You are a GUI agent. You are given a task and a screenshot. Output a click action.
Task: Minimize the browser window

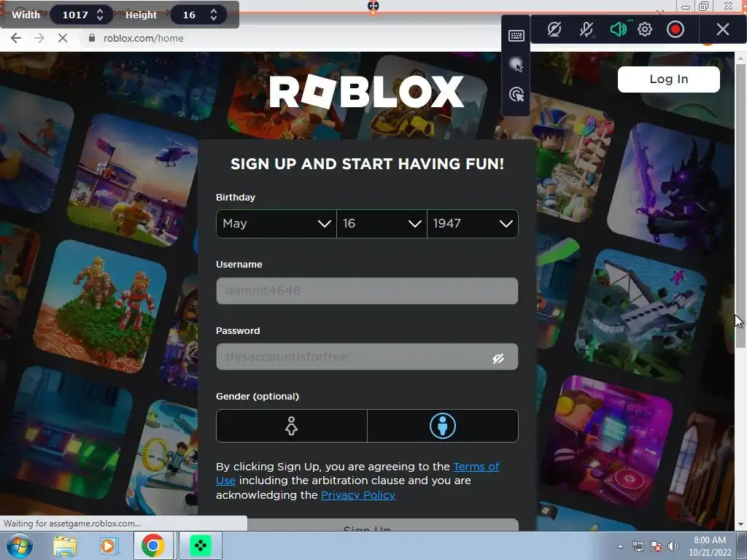pos(686,6)
